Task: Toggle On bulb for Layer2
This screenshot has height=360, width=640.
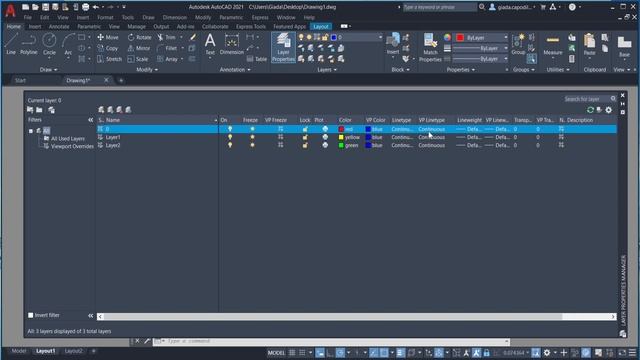Action: [230, 145]
